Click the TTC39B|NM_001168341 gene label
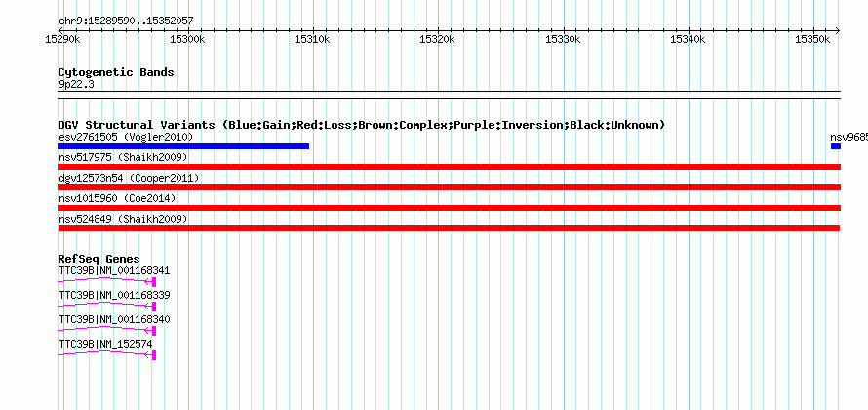The image size is (868, 410). pyautogui.click(x=114, y=271)
